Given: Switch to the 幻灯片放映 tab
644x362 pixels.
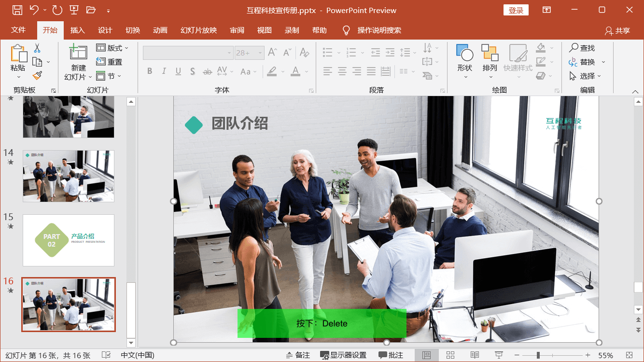Looking at the screenshot, I should coord(199,30).
